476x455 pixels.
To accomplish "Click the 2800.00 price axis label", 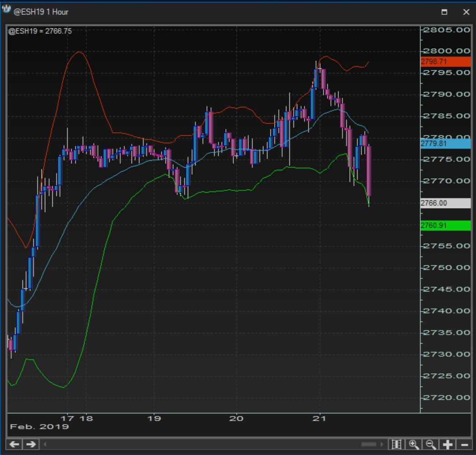I will coord(447,51).
